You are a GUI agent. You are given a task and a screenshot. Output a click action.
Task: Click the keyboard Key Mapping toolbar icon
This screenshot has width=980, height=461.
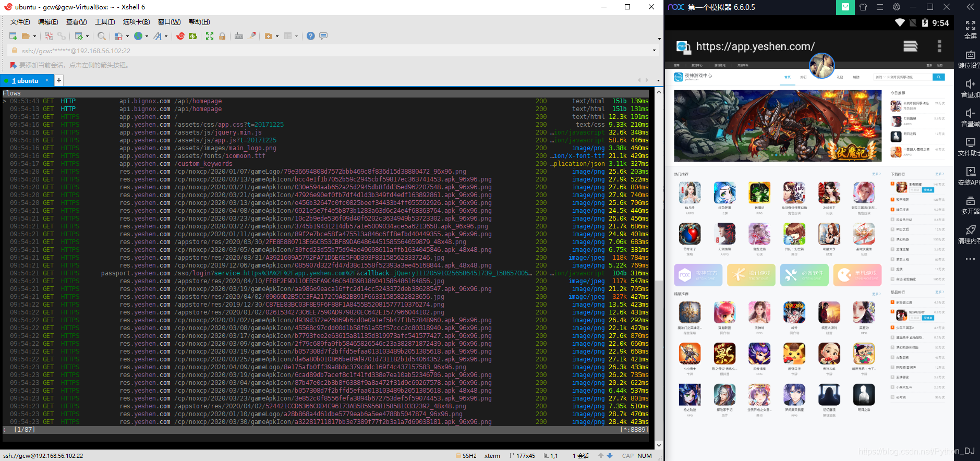[x=239, y=36]
